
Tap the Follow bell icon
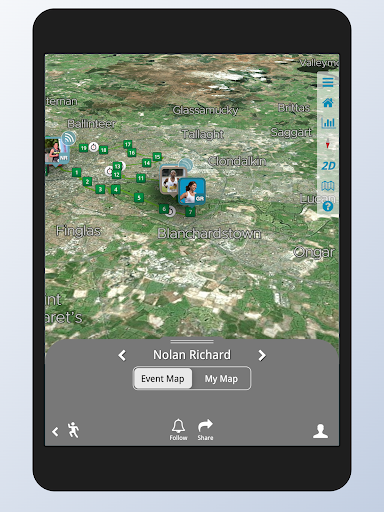point(178,430)
